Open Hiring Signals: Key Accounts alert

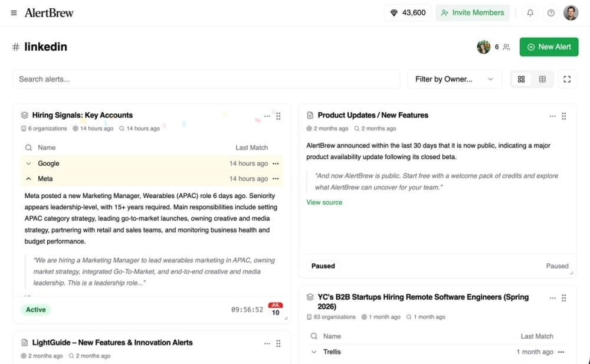83,115
